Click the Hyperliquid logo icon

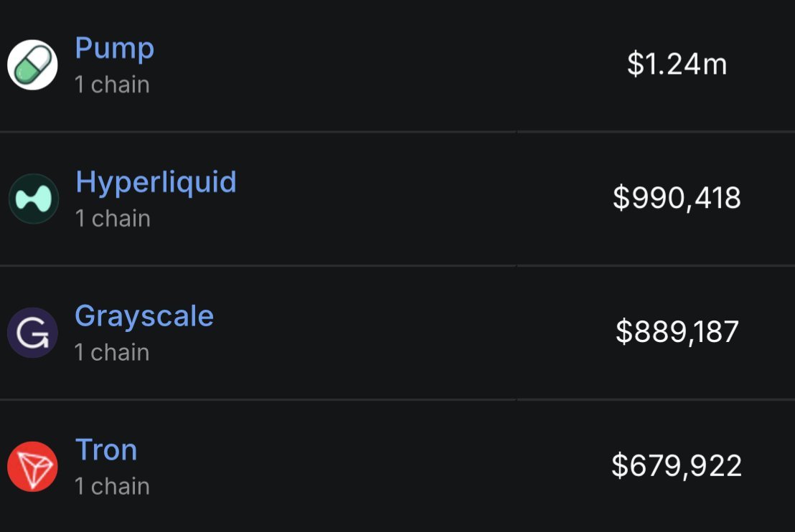(33, 199)
